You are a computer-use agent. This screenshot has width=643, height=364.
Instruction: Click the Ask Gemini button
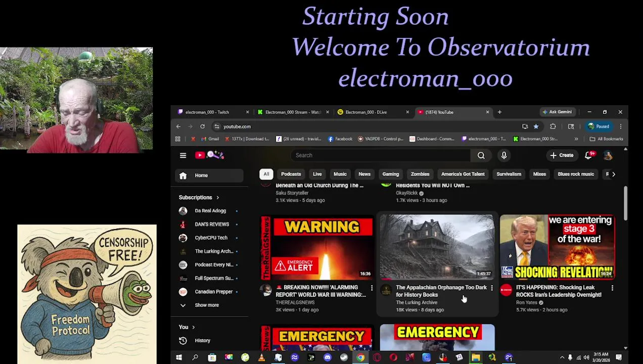557,112
